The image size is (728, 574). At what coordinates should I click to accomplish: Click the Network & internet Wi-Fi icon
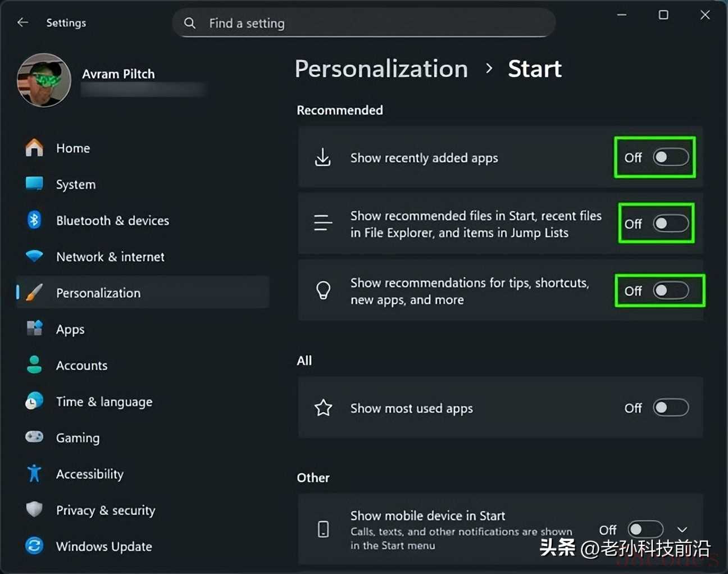(x=34, y=256)
